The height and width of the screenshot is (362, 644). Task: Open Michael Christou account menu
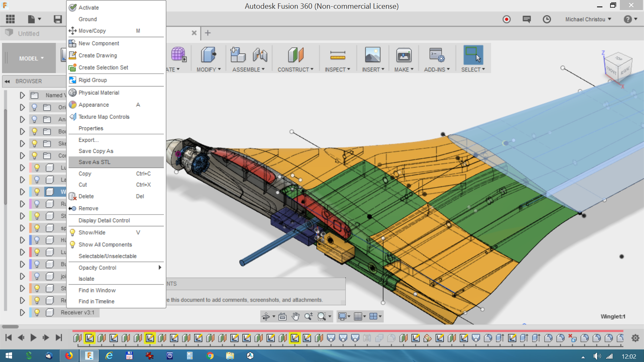point(588,19)
